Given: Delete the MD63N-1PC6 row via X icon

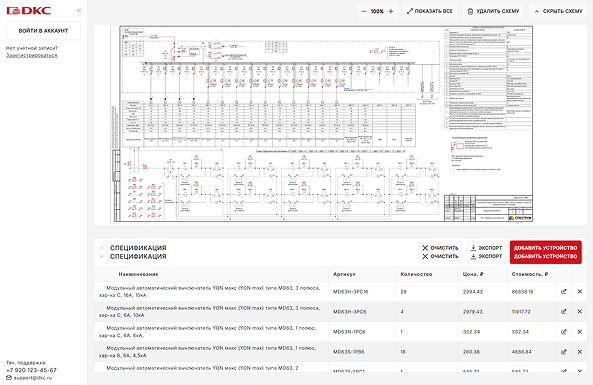Looking at the screenshot, I should tap(579, 332).
